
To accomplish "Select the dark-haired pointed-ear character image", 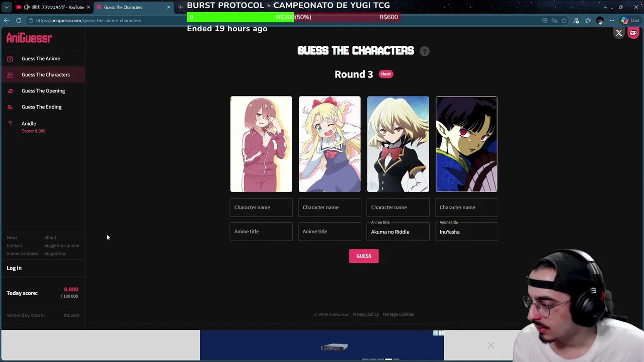I will tap(466, 144).
